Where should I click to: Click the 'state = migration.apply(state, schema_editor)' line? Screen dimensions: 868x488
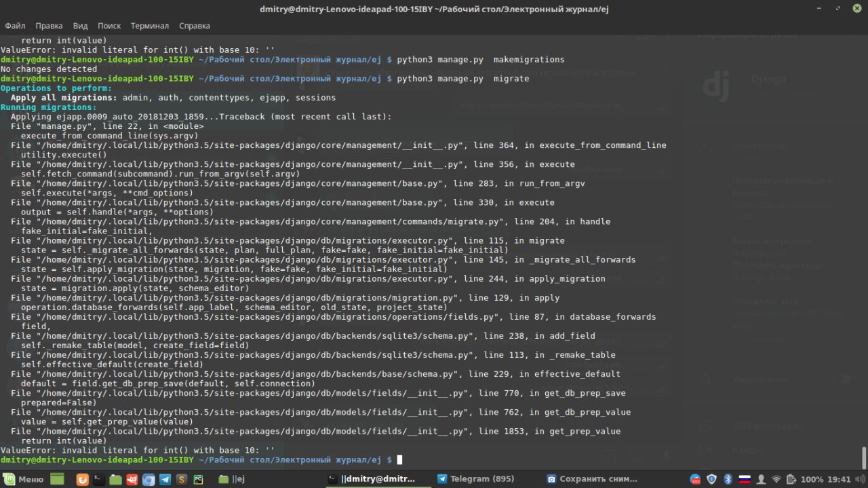(x=135, y=288)
